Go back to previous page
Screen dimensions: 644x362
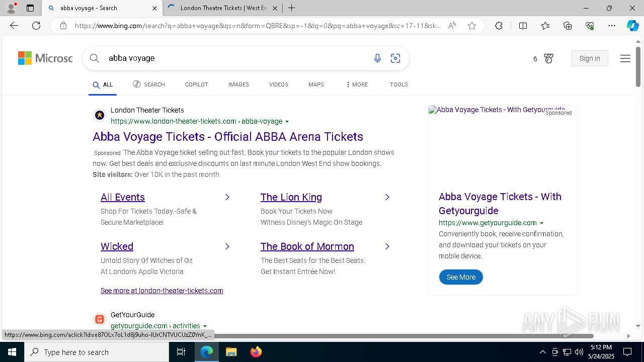coord(14,26)
